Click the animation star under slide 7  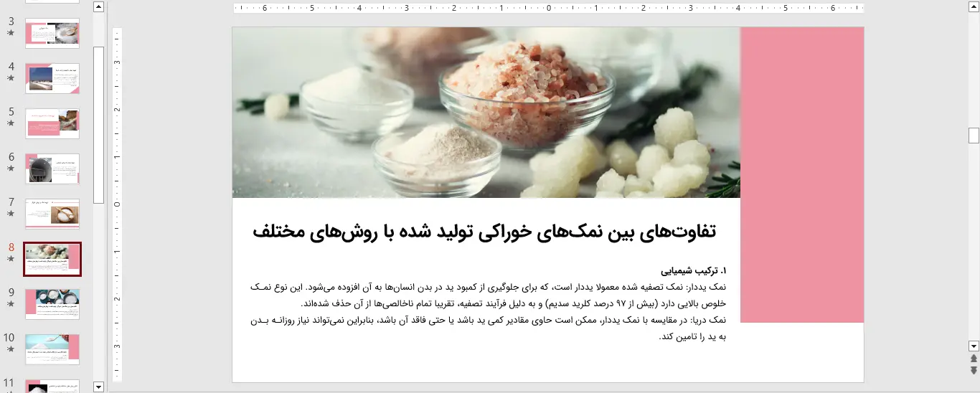click(x=11, y=214)
